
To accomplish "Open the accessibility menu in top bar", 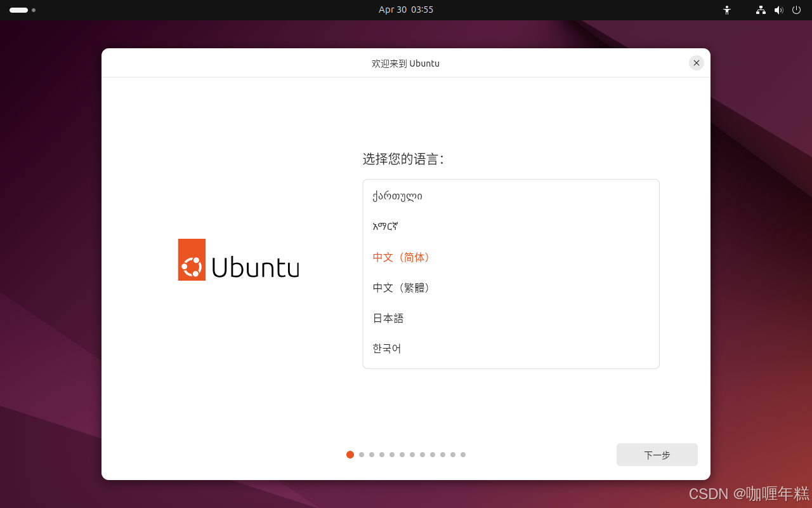I will tap(727, 10).
